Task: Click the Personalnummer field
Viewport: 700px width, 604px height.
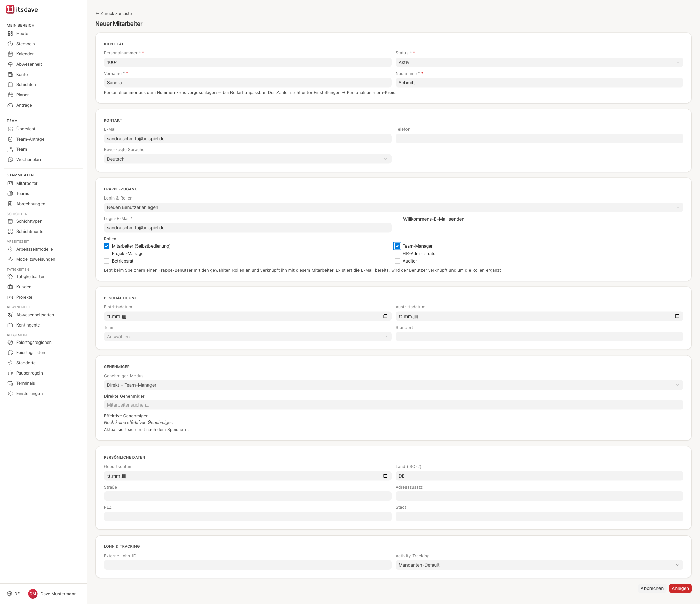Action: pyautogui.click(x=248, y=62)
